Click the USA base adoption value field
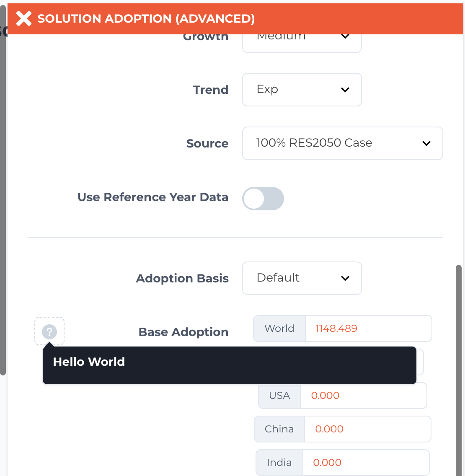Image resolution: width=465 pixels, height=476 pixels. click(364, 396)
